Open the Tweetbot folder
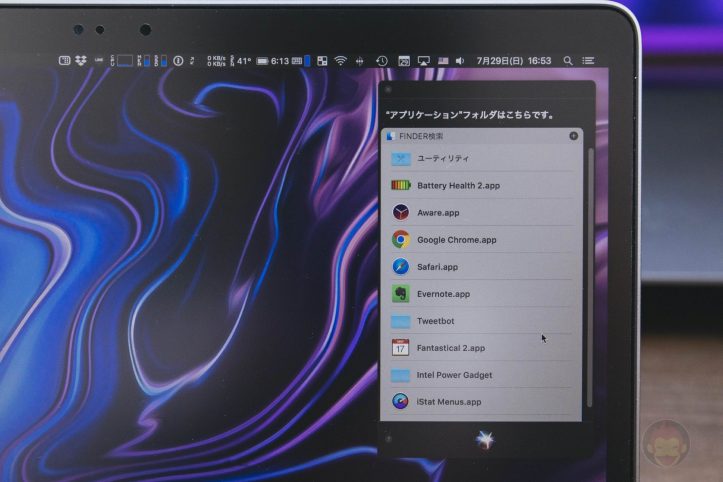723x482 pixels. (435, 321)
